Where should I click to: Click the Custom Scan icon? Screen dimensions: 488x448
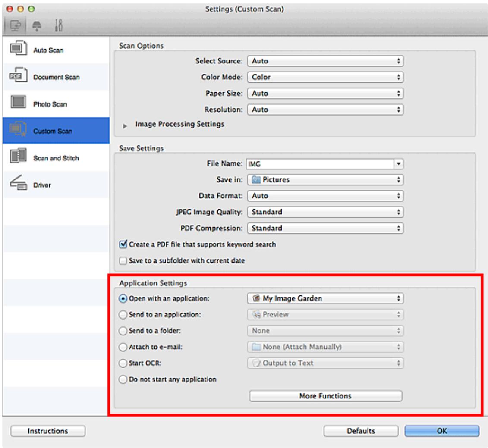point(19,129)
